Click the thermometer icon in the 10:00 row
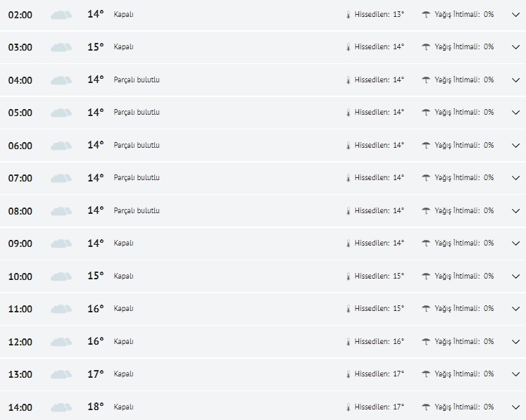 pos(348,276)
